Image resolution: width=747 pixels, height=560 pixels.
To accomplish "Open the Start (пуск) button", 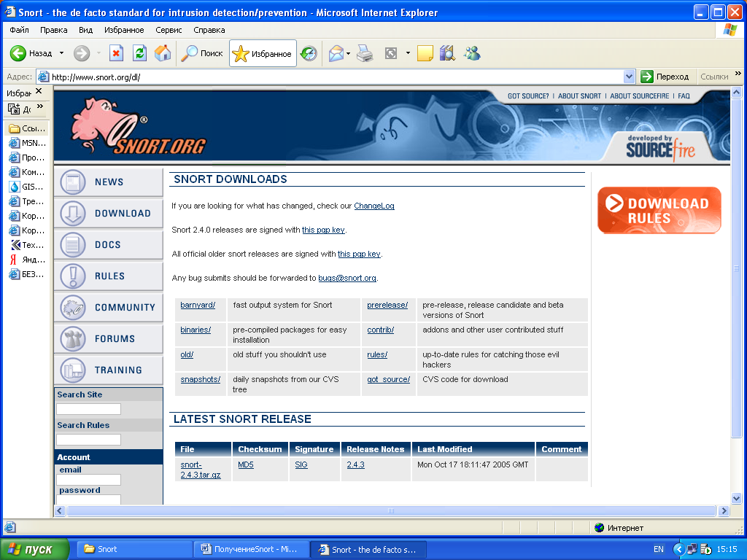I will click(x=35, y=550).
